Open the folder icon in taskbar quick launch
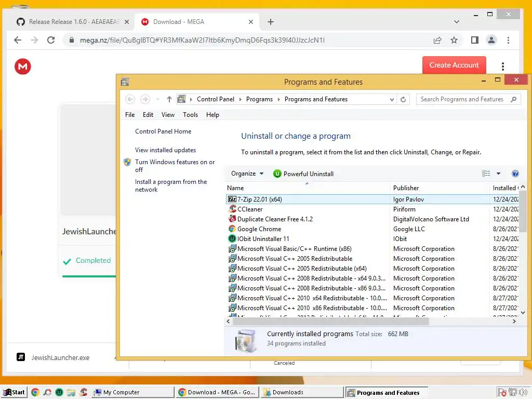Screen dimensions: 532x399 coord(71,393)
